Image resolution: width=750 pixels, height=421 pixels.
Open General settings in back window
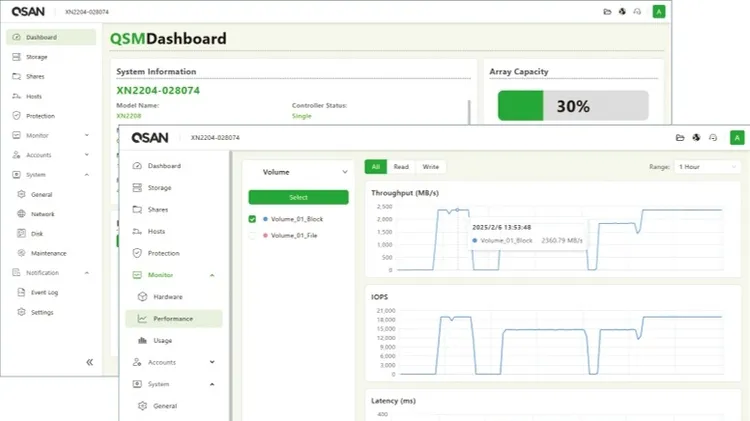click(41, 194)
